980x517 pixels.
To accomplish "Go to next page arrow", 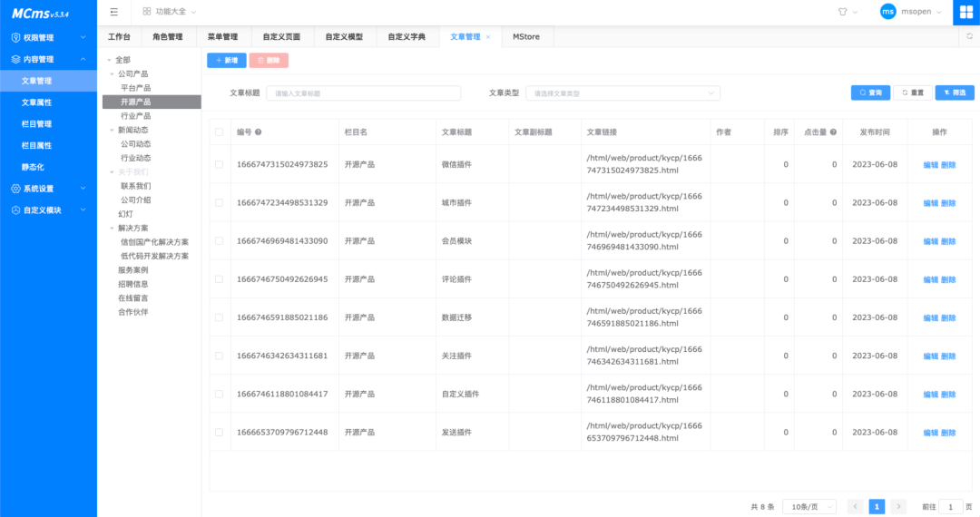I will [898, 506].
